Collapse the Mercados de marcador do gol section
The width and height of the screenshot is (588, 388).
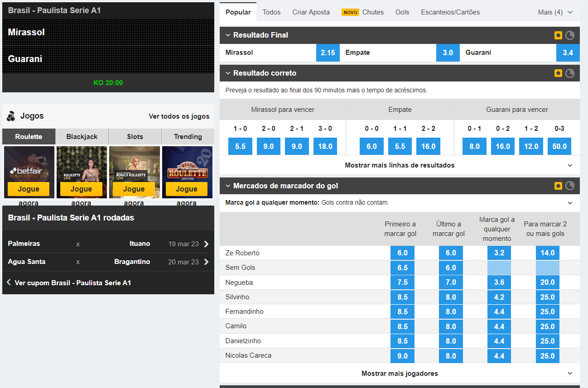(228, 186)
